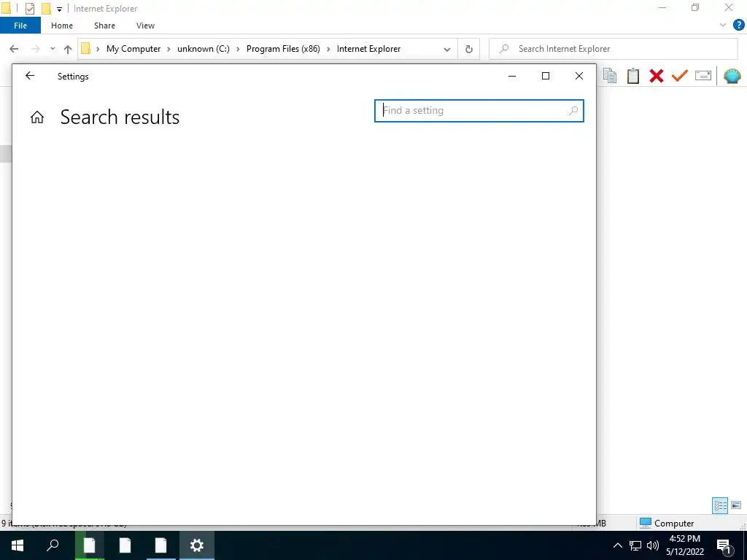Navigate back in File Explorer
Screen dimensions: 747x560
point(14,49)
